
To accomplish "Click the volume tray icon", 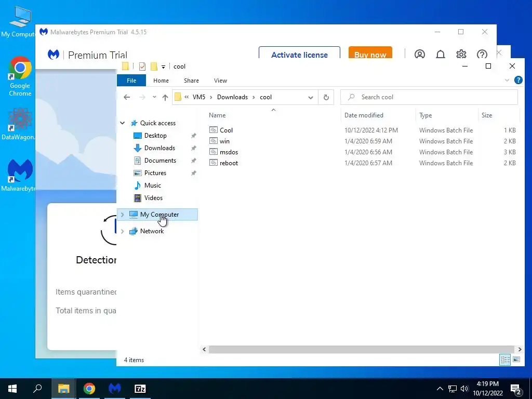I will 464,389.
